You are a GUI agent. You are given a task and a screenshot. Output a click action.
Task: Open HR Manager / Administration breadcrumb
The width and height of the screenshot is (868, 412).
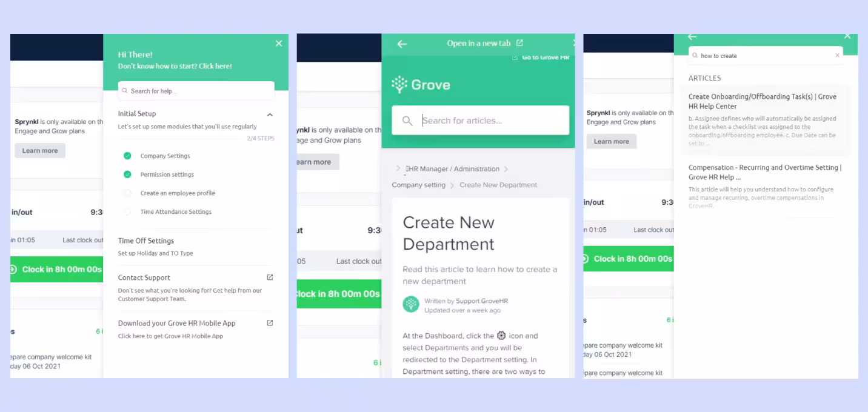[x=453, y=169]
